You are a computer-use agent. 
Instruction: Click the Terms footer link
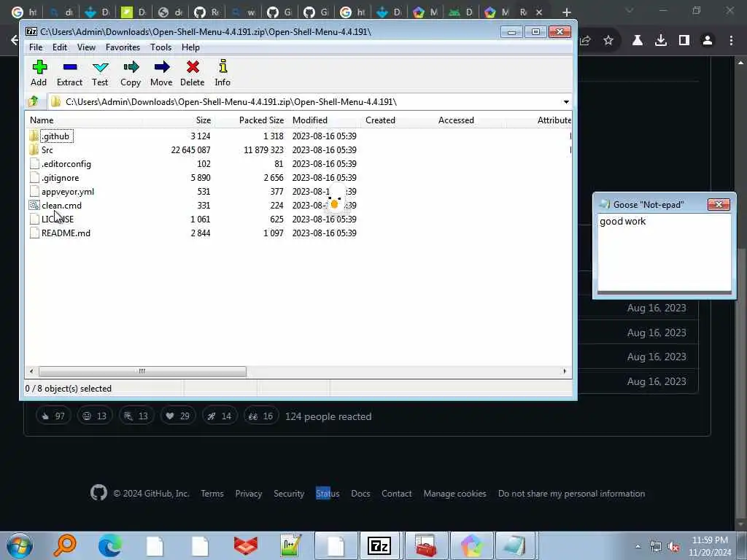(212, 494)
